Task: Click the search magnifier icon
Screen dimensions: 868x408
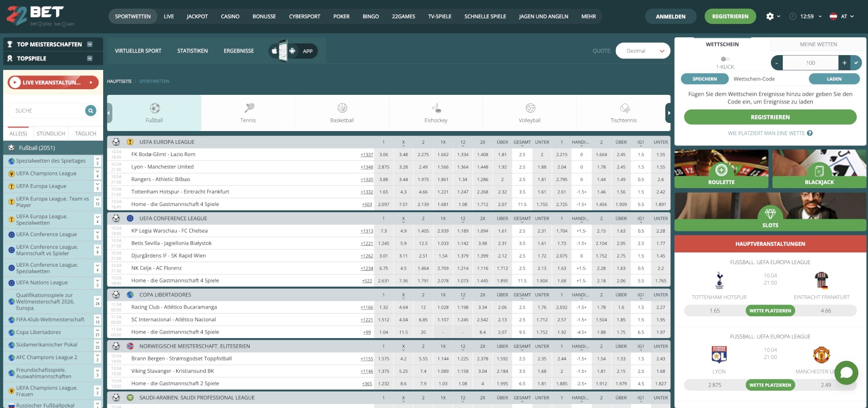Action: (x=90, y=111)
